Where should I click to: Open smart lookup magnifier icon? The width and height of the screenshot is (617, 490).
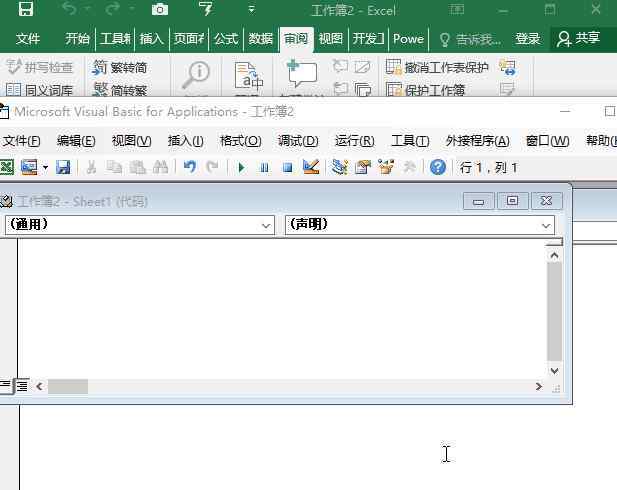click(x=196, y=76)
